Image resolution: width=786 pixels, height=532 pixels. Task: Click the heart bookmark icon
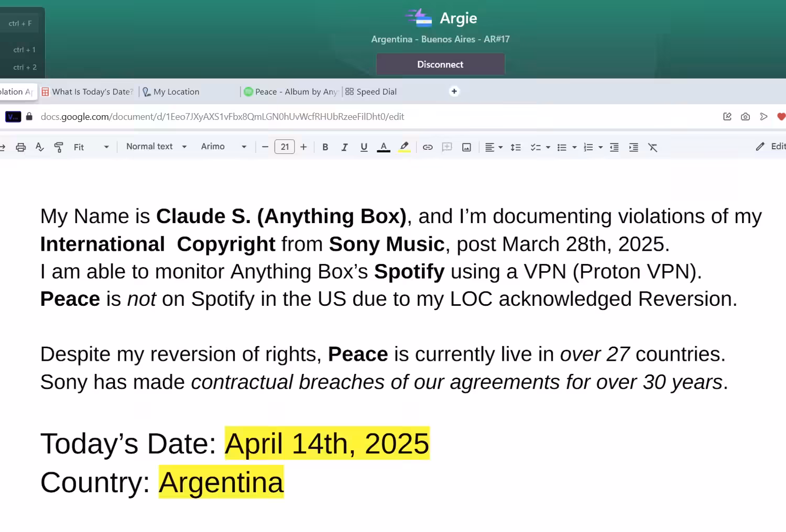click(781, 117)
